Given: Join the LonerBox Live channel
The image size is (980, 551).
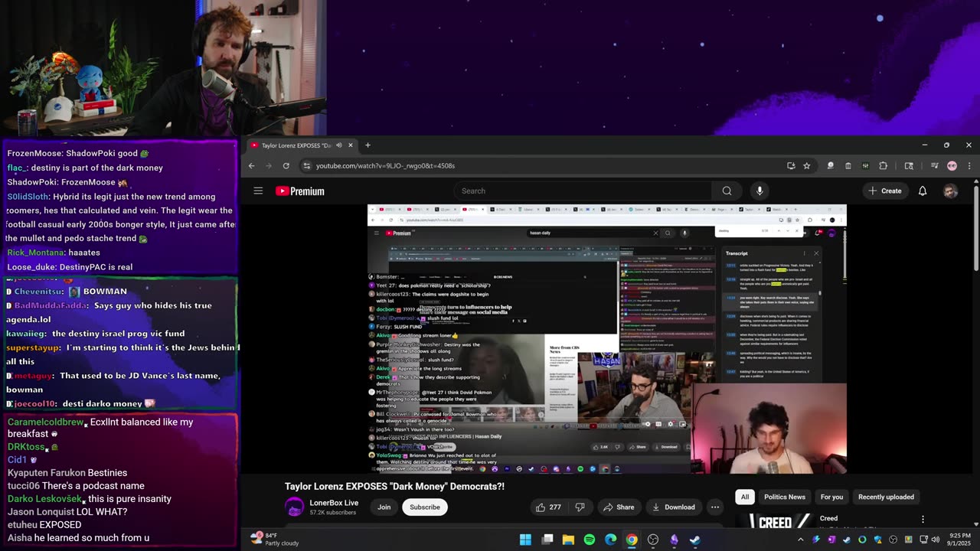Looking at the screenshot, I should coord(384,507).
